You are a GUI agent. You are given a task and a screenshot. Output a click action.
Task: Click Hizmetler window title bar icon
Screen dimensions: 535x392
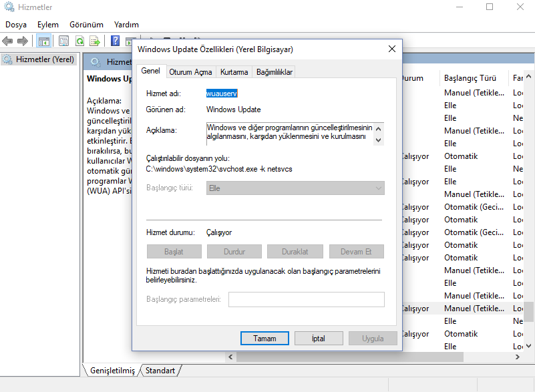pos(9,7)
